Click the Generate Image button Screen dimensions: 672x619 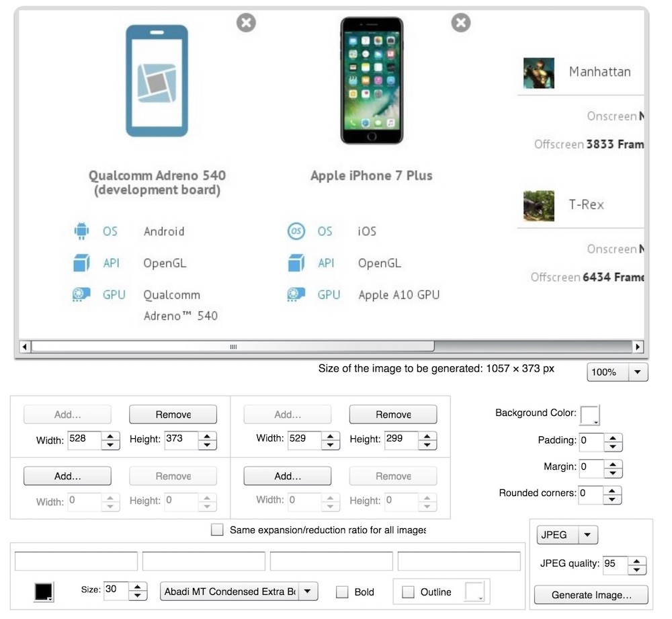[x=591, y=595]
